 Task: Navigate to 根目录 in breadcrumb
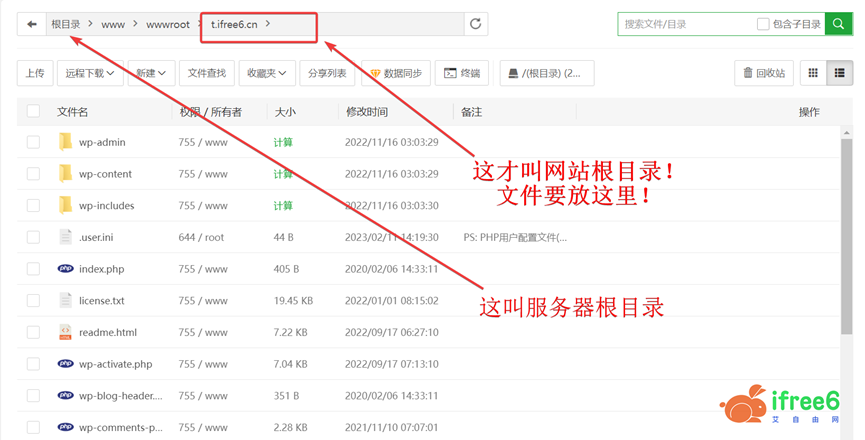click(x=66, y=24)
